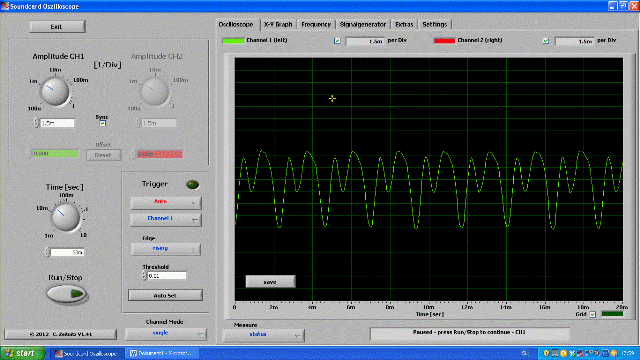Switch to the X-Y Graph tab

[x=278, y=24]
